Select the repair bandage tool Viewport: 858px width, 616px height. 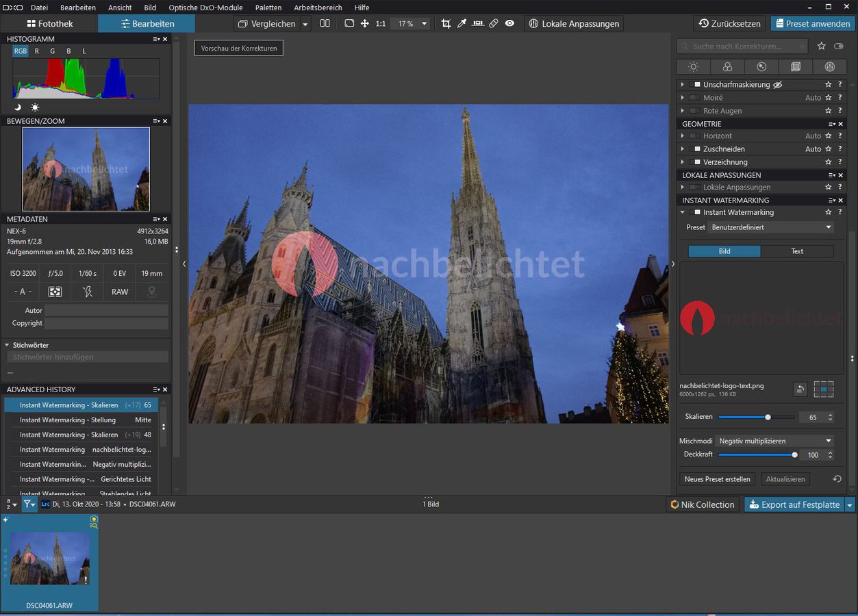(x=494, y=23)
